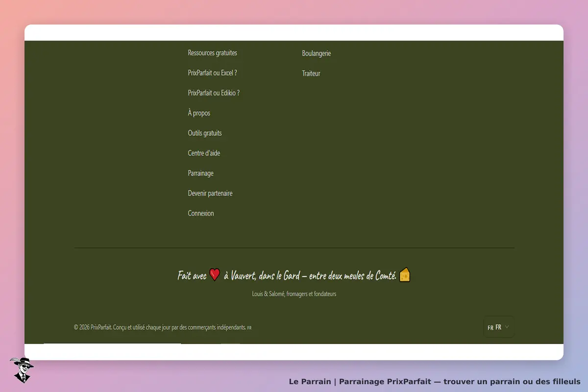Screen dimensions: 588x392
Task: Click the red heart emoji in tagline
Action: pyautogui.click(x=215, y=275)
